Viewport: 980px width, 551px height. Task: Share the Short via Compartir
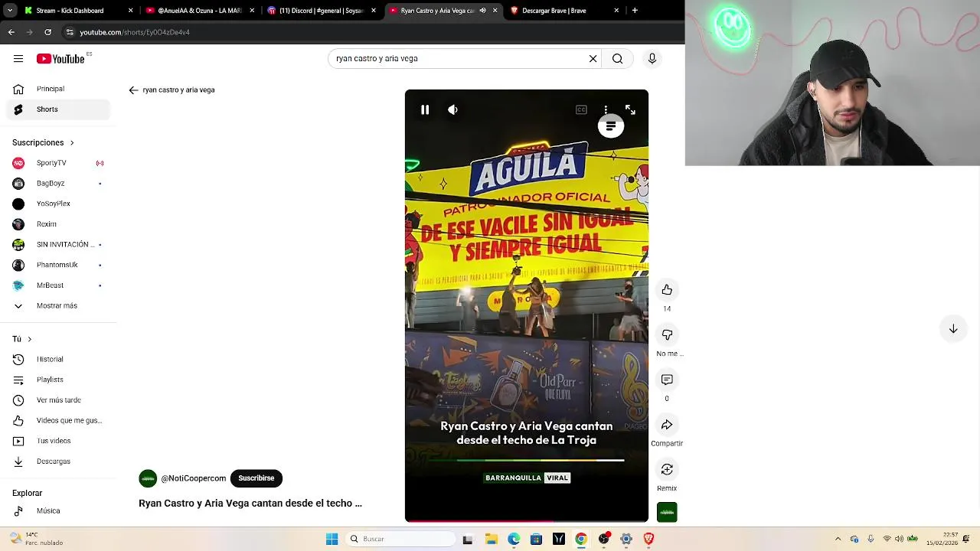[667, 425]
